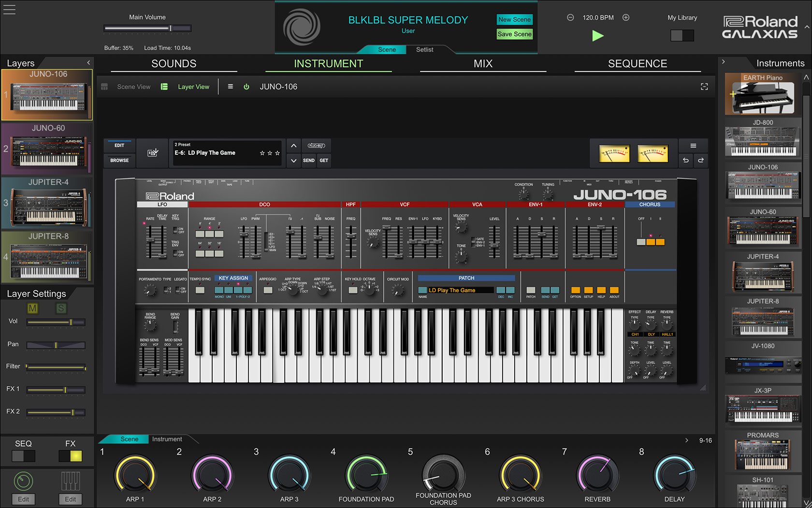Collapse the Instruments panel arrow
The width and height of the screenshot is (812, 508).
point(723,62)
